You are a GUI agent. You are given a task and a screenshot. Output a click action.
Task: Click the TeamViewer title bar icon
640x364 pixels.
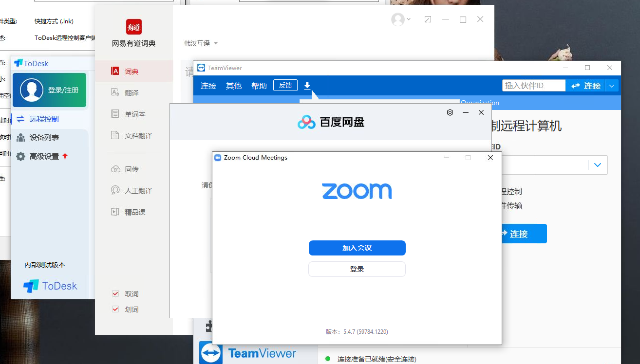[201, 68]
